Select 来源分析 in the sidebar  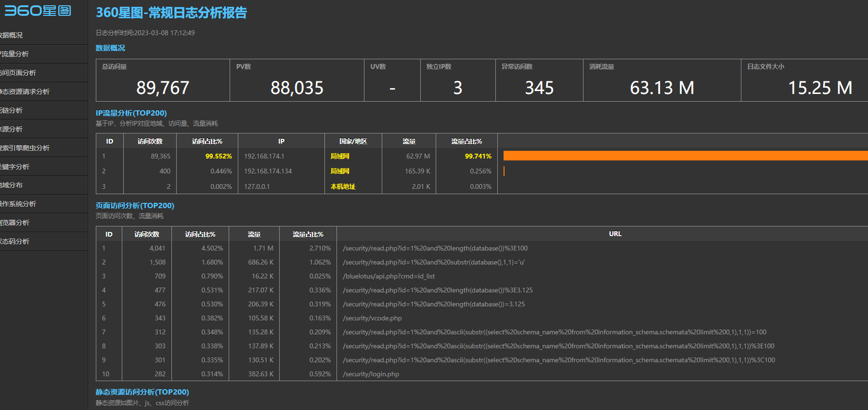pyautogui.click(x=12, y=129)
